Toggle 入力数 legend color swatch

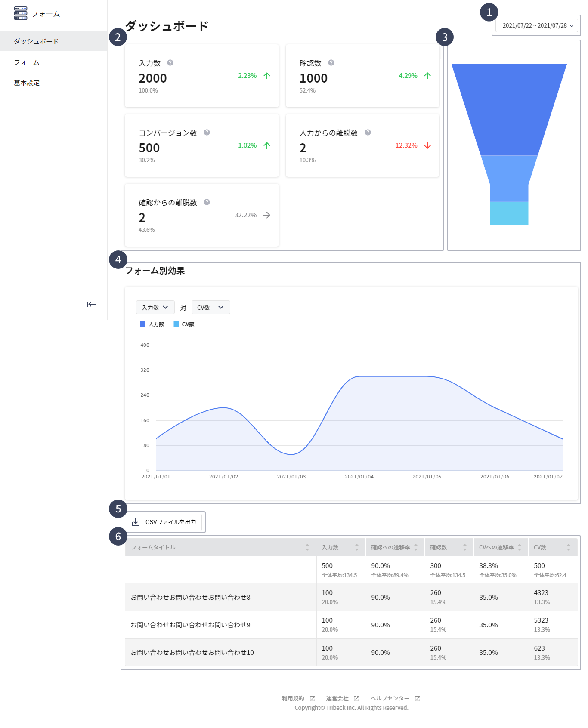(x=143, y=324)
